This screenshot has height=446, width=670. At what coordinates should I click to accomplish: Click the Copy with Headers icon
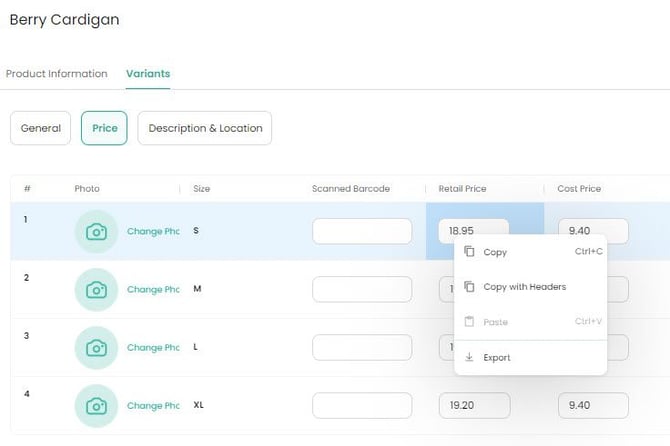tap(469, 287)
